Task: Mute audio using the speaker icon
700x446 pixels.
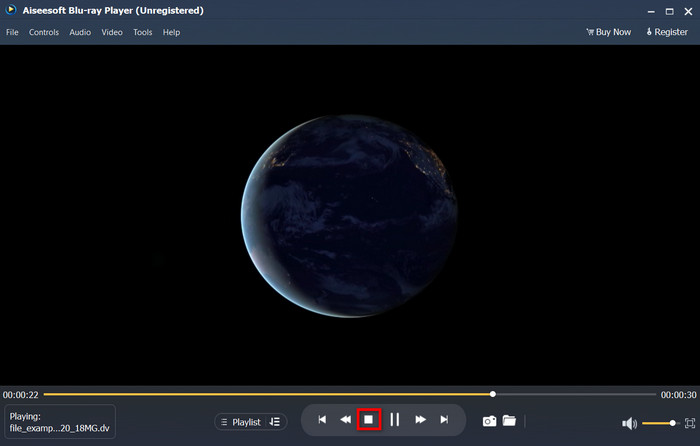Action: click(629, 423)
